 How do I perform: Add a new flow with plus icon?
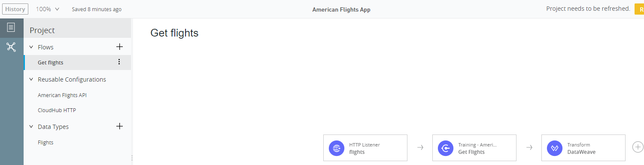pyautogui.click(x=120, y=47)
